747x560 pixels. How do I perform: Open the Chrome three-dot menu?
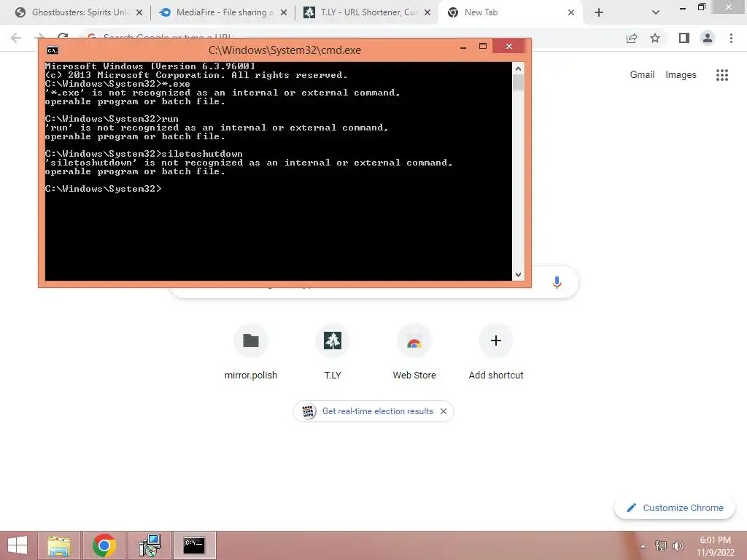click(x=731, y=38)
